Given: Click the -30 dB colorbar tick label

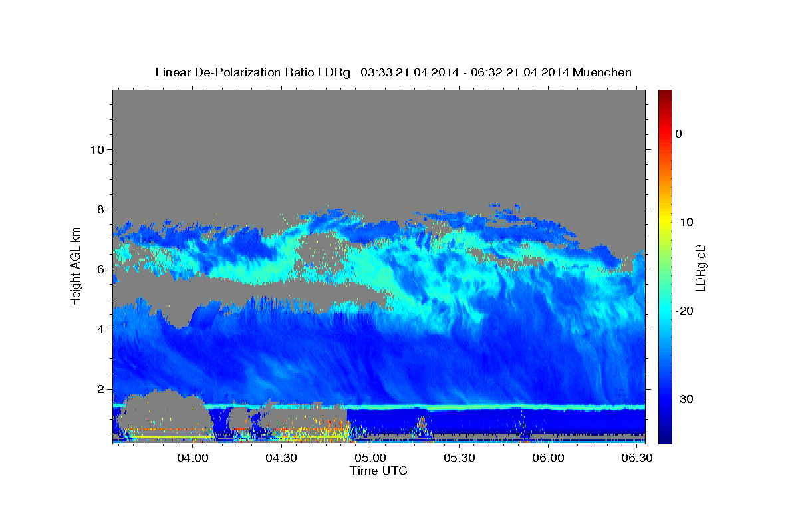Looking at the screenshot, I should point(685,399).
